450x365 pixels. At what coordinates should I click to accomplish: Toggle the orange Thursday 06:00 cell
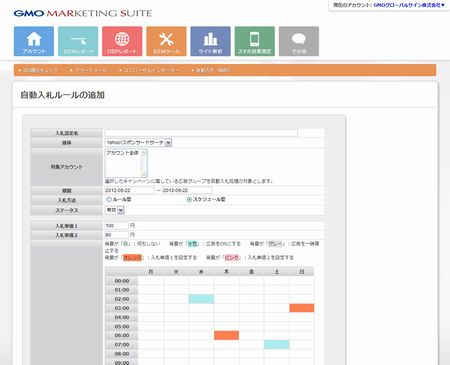pos(226,335)
